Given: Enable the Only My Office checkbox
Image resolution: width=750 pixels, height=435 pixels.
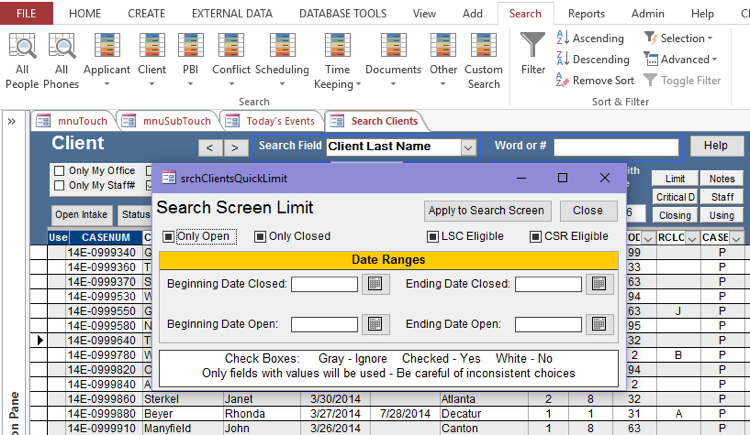Looking at the screenshot, I should click(59, 171).
